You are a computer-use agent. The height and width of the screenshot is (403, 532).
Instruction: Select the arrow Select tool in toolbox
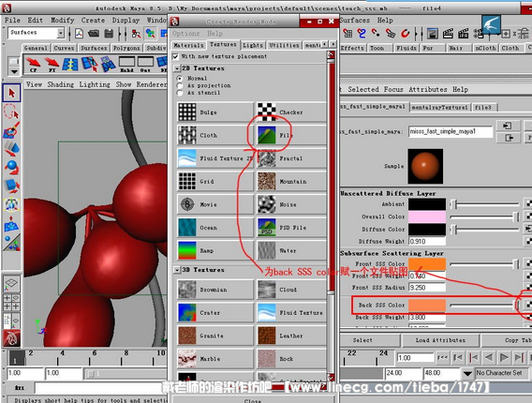11,93
